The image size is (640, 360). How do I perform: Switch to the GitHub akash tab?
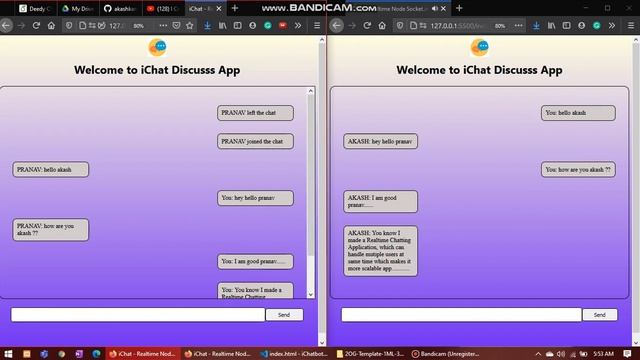(120, 9)
